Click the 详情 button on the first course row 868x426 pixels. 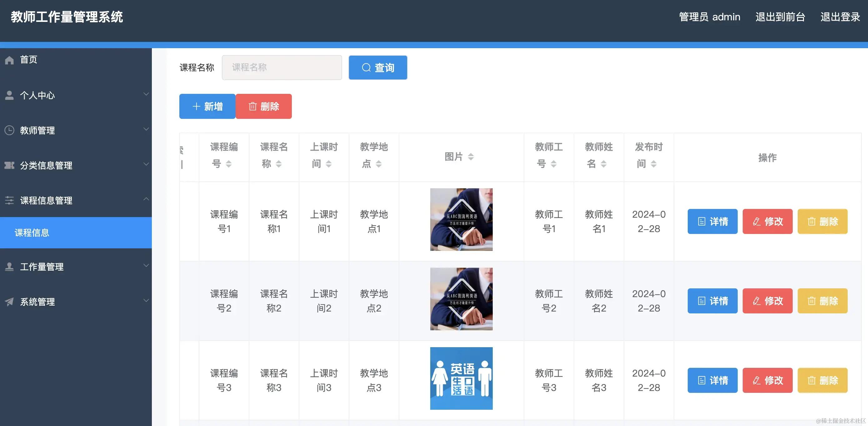click(x=712, y=221)
